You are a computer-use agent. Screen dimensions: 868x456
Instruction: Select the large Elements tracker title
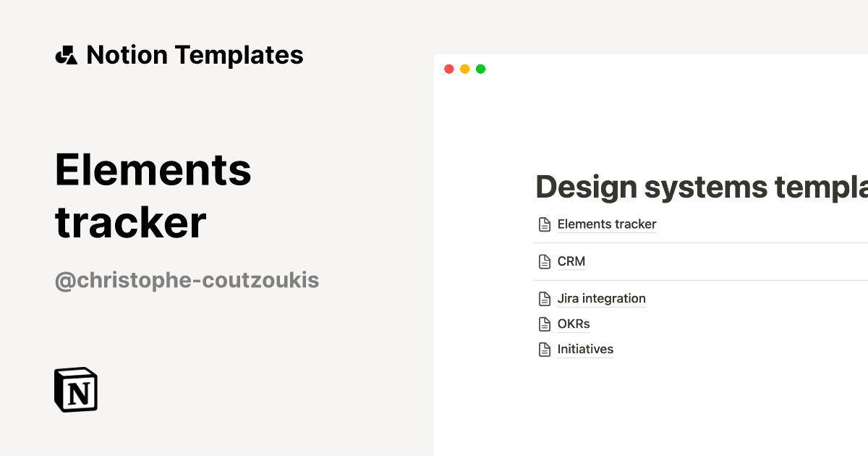153,195
